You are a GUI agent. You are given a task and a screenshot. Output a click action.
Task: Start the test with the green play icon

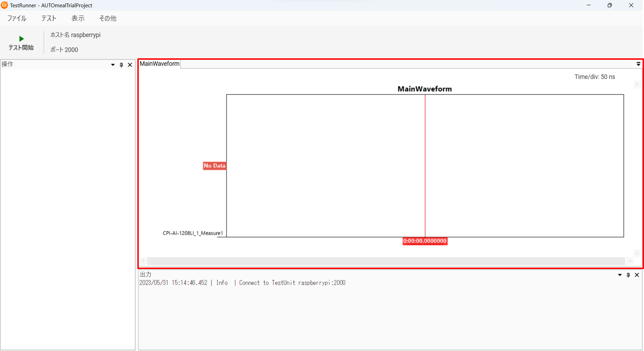click(x=21, y=38)
